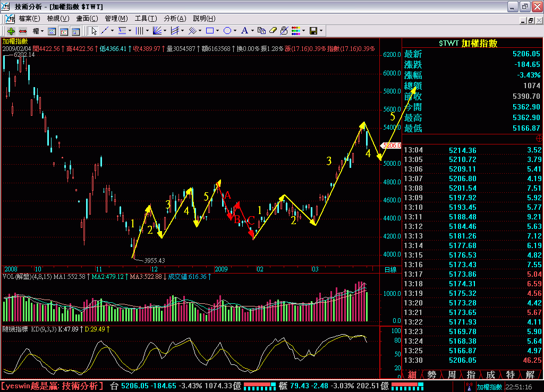The image size is (544, 392).
Task: Open the 說明(H) menu
Action: point(204,19)
